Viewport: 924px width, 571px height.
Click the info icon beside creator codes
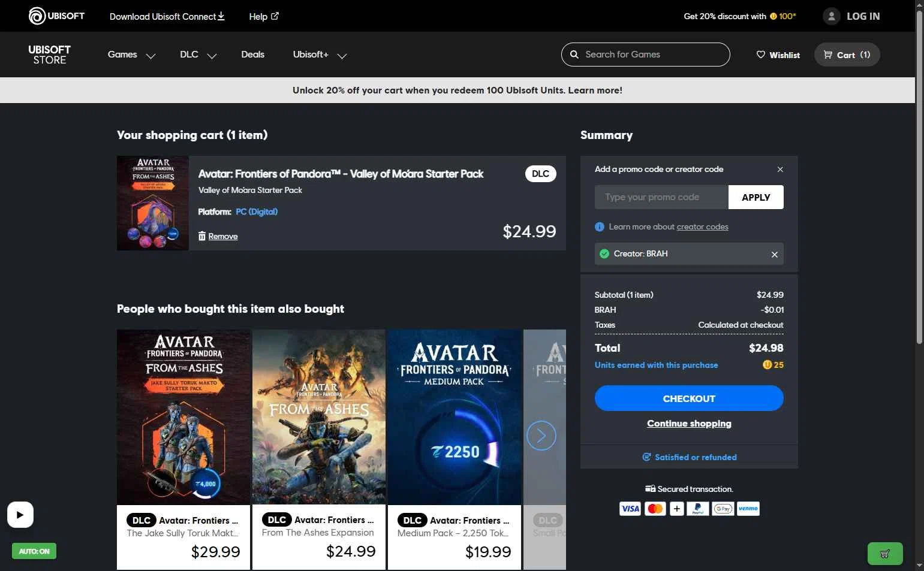pyautogui.click(x=599, y=227)
